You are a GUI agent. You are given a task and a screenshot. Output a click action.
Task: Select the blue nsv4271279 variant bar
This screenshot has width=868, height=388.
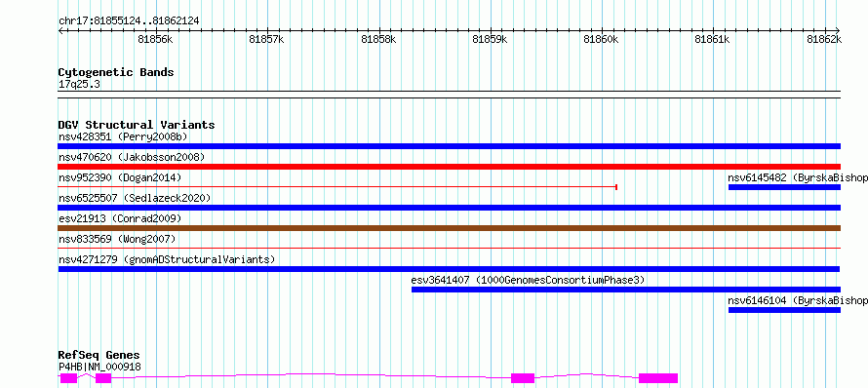[x=449, y=269]
